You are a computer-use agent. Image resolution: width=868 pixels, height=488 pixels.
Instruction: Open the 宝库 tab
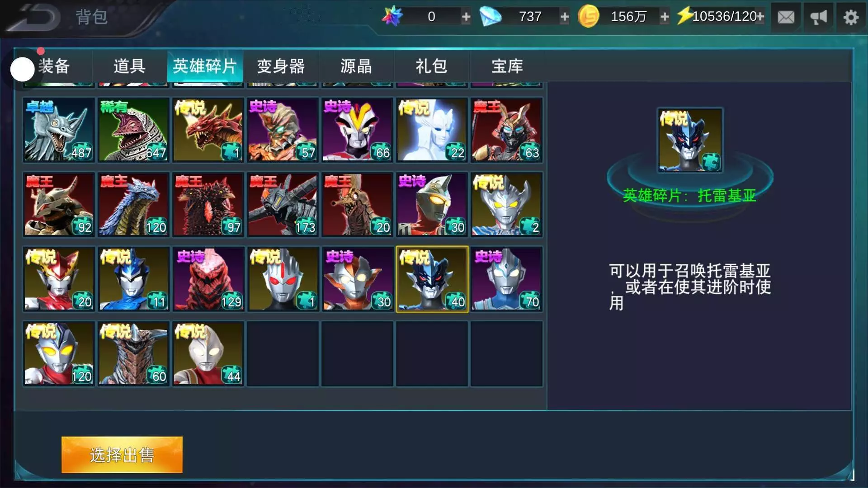(507, 66)
